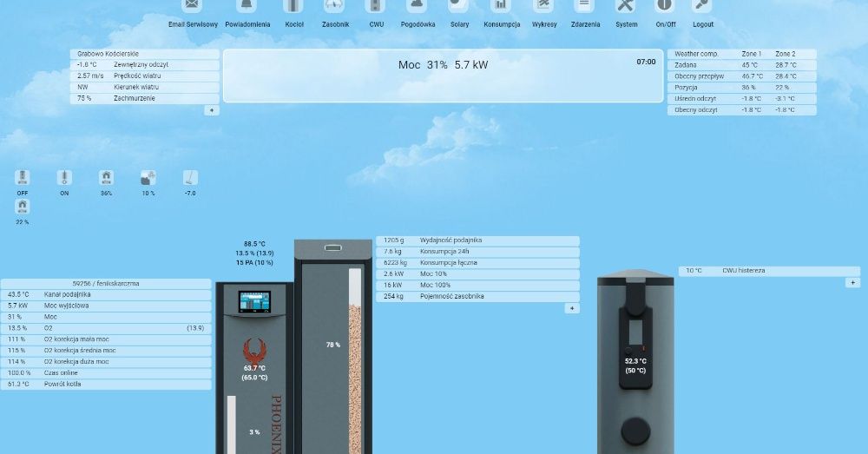
Task: Click the Zasobnik text label
Action: tap(335, 24)
